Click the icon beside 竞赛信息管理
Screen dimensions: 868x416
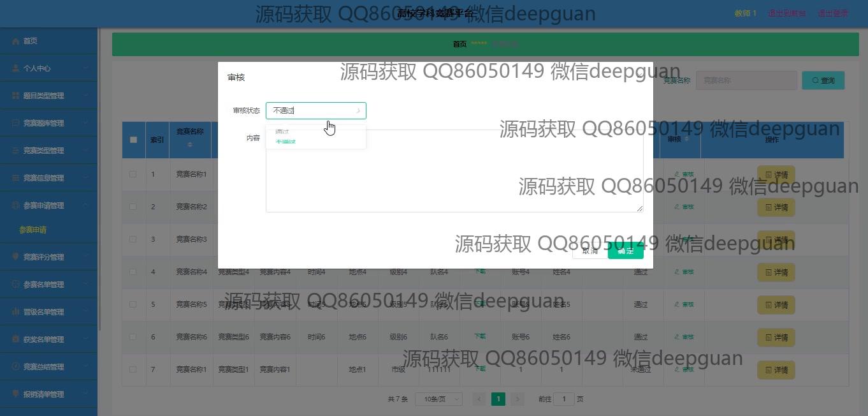[x=16, y=178]
